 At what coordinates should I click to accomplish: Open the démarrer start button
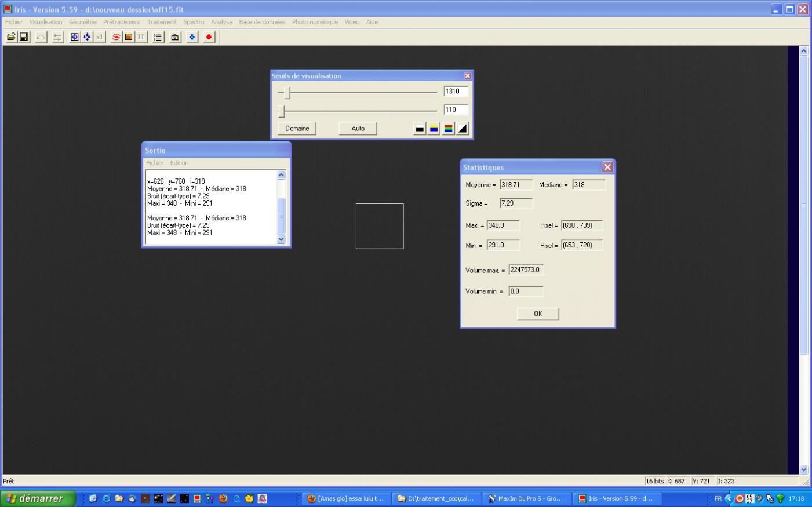point(38,498)
